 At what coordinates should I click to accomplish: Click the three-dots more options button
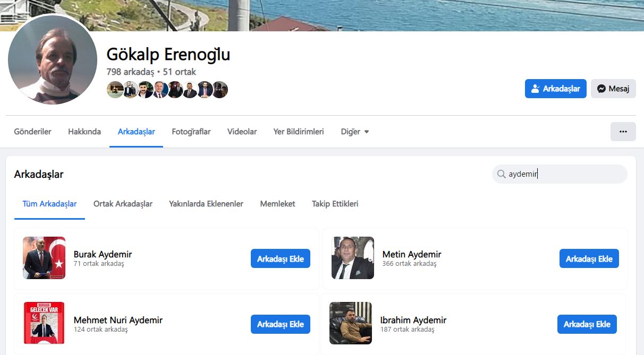click(623, 132)
